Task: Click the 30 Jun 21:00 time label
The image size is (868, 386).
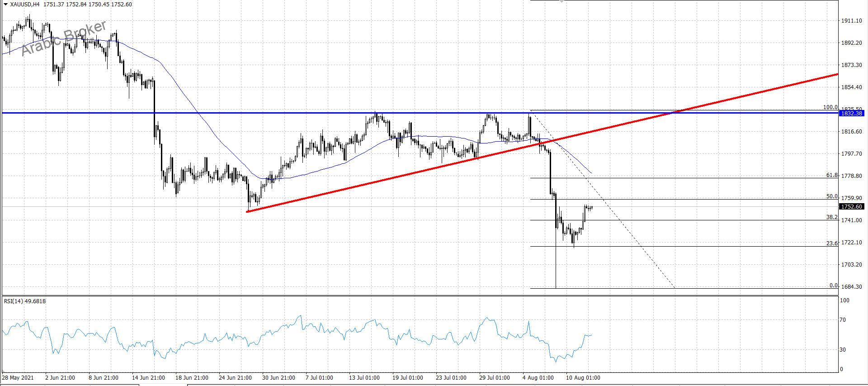Action: (278, 378)
